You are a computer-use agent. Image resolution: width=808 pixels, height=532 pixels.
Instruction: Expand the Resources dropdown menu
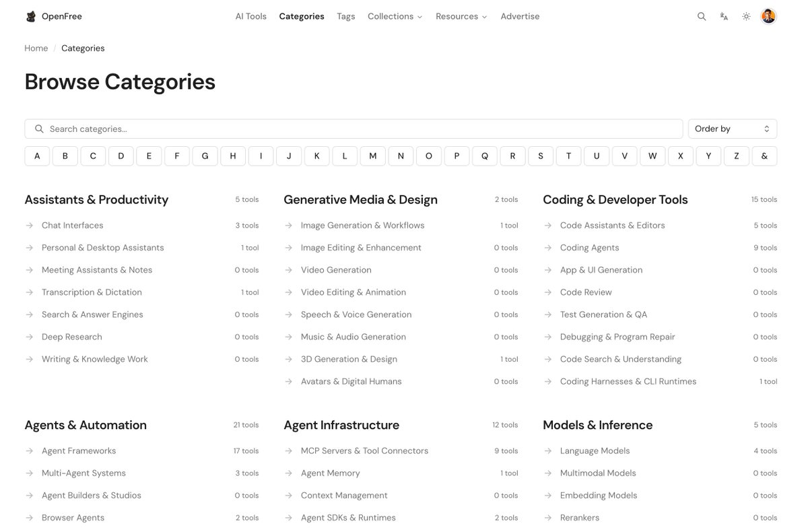click(x=461, y=16)
